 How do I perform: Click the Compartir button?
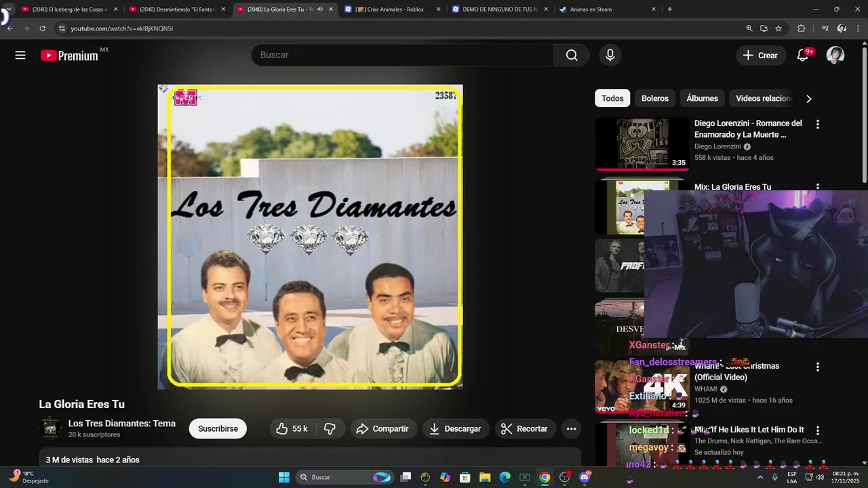tap(382, 428)
